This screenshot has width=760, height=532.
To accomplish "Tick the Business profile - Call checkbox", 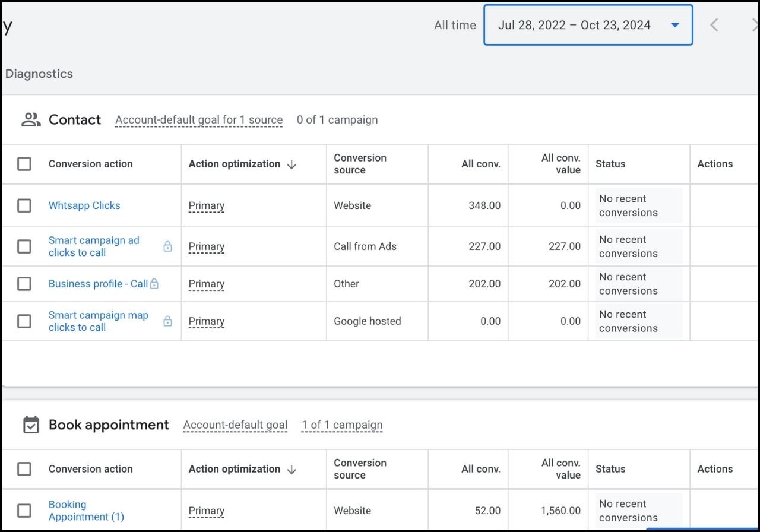I will coord(24,284).
